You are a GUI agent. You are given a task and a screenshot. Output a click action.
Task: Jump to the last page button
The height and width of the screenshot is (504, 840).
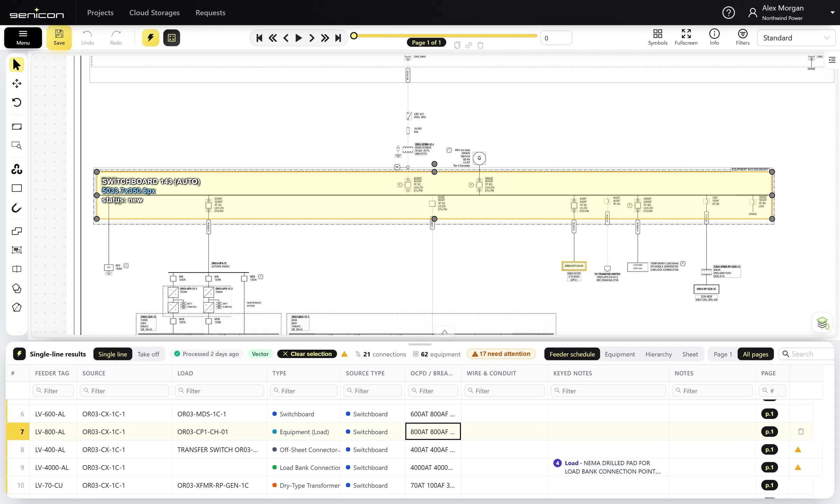pos(338,38)
